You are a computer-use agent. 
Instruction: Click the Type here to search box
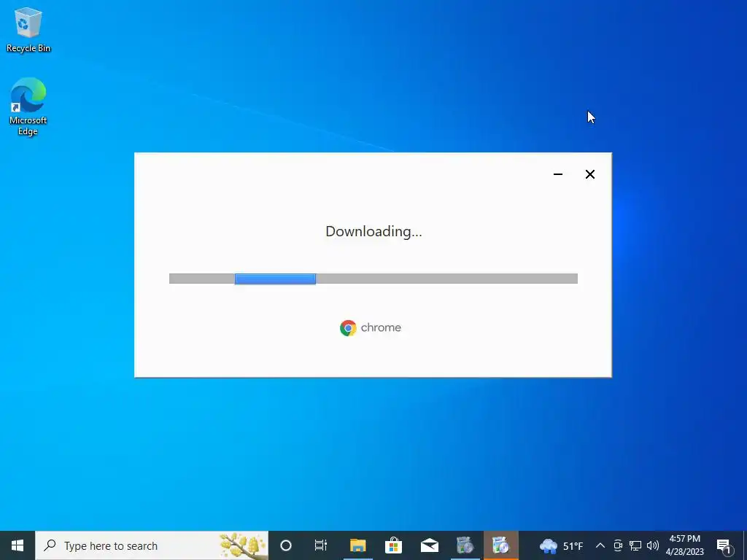(152, 545)
